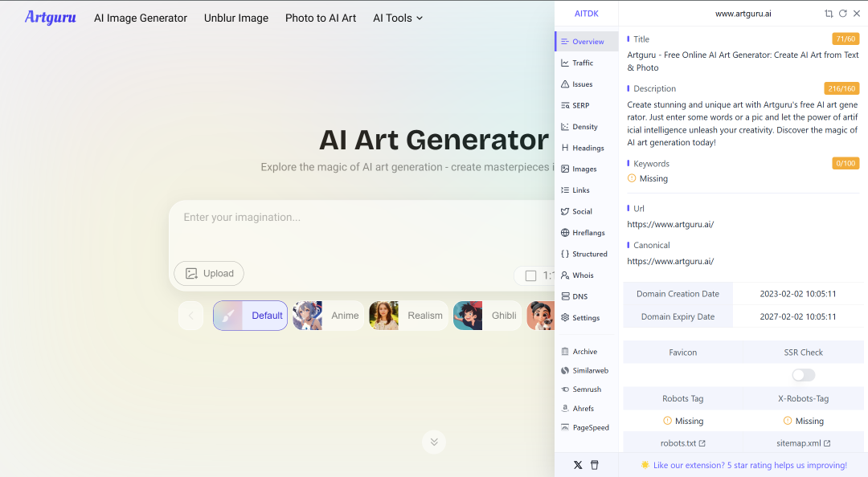Open Unblur Image nav link
The image size is (868, 477).
pyautogui.click(x=236, y=18)
